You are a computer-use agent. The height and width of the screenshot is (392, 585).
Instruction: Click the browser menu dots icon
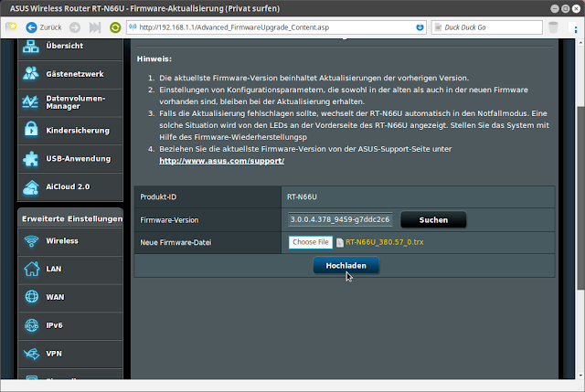point(576,27)
